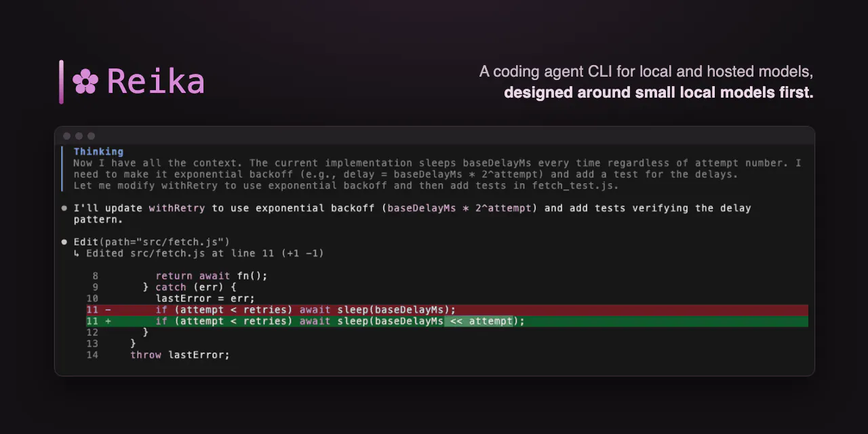
Task: Click the first gray window dot
Action: (x=66, y=136)
